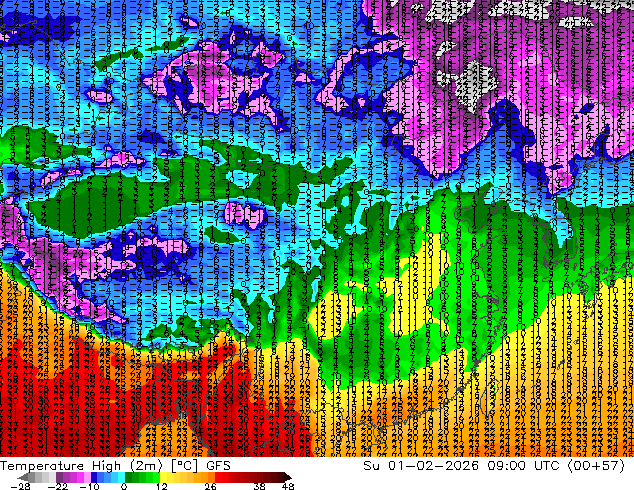Click the '26' legend label
The width and height of the screenshot is (634, 490).
[x=210, y=486]
